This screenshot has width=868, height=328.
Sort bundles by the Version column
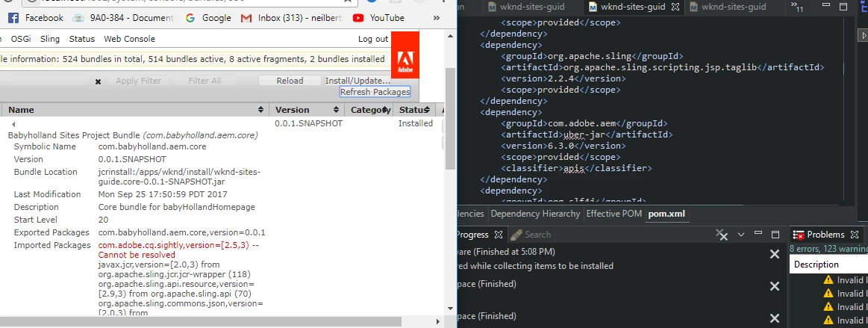[307, 110]
